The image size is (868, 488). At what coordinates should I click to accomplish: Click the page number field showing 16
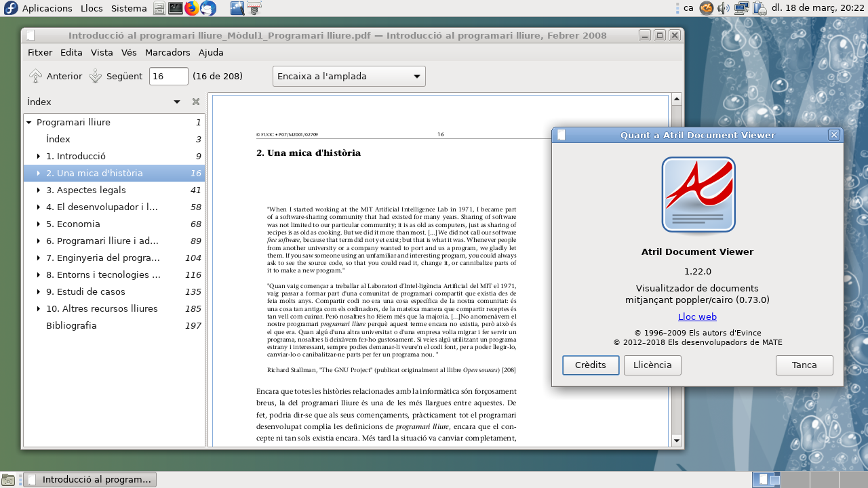tap(168, 76)
